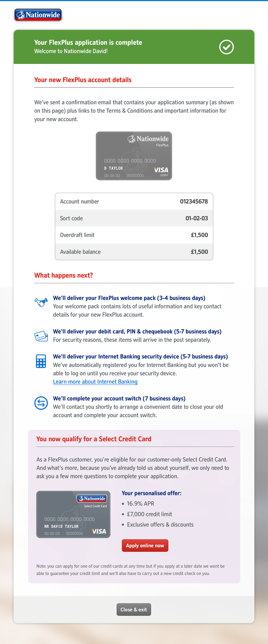
Task: Click the Select Credit Card section heading
Action: (94, 439)
